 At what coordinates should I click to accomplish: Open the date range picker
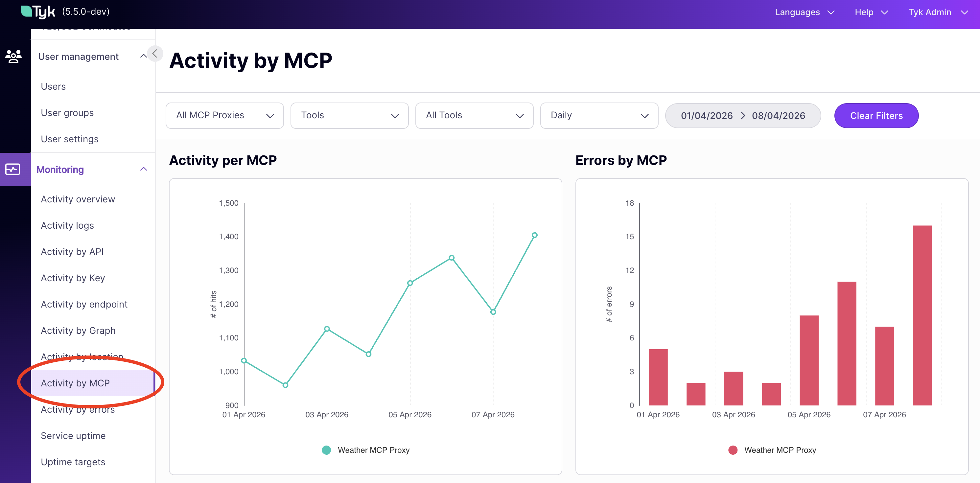coord(743,116)
